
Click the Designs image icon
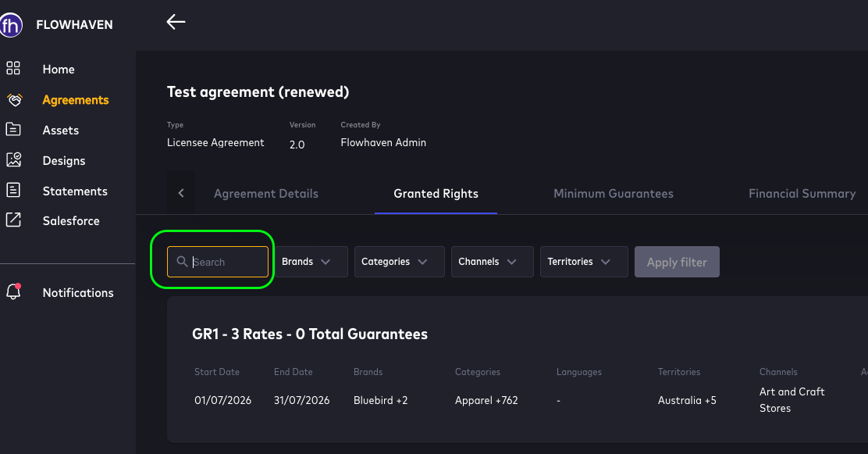(14, 160)
